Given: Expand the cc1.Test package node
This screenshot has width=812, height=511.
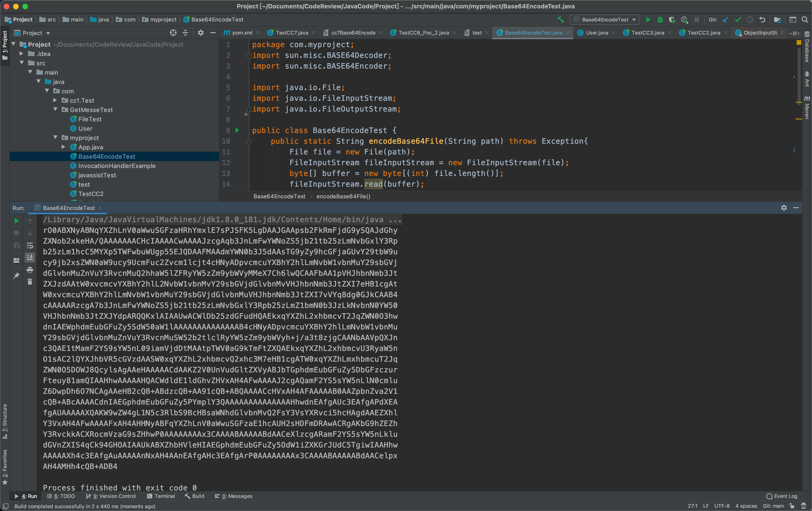Looking at the screenshot, I should coord(55,100).
